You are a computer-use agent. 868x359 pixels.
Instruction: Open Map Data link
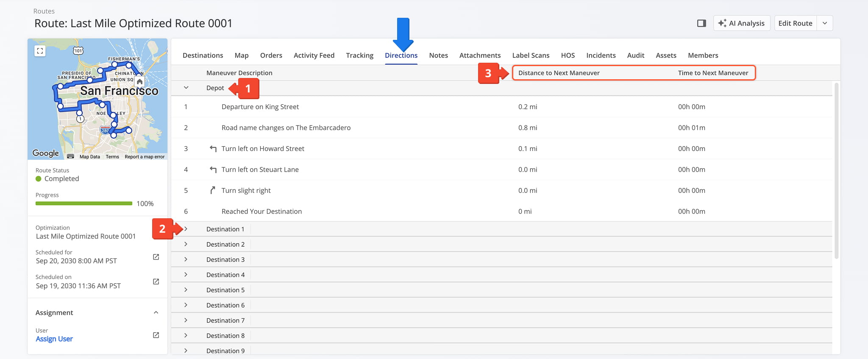90,157
